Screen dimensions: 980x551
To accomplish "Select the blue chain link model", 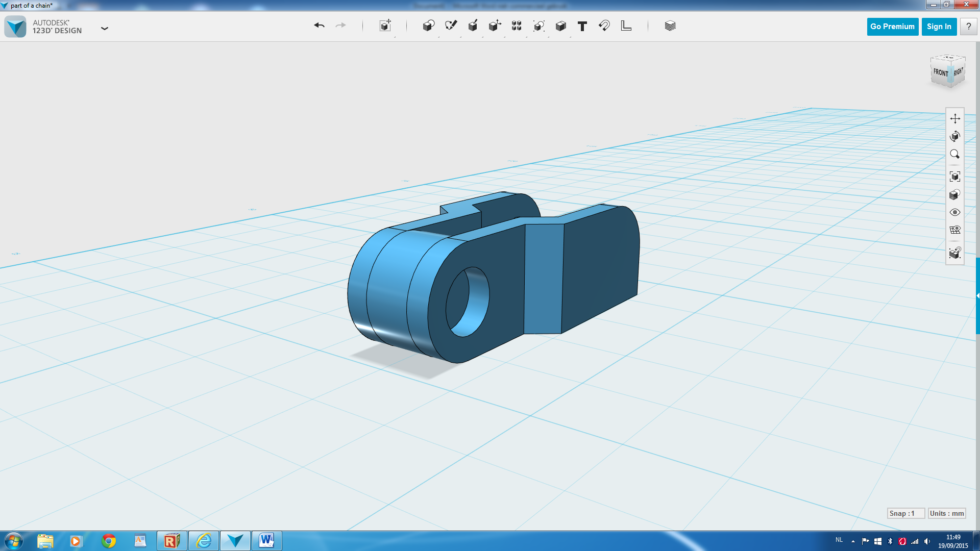I will 493,278.
